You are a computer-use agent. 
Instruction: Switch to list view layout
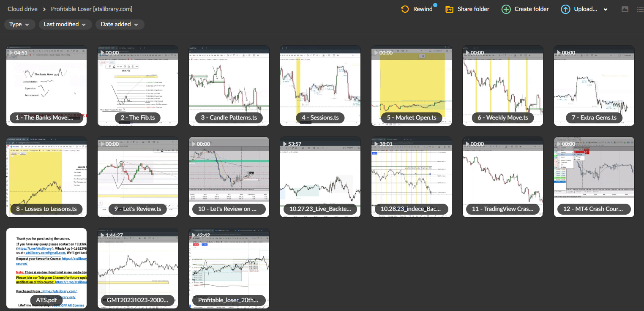pyautogui.click(x=639, y=8)
